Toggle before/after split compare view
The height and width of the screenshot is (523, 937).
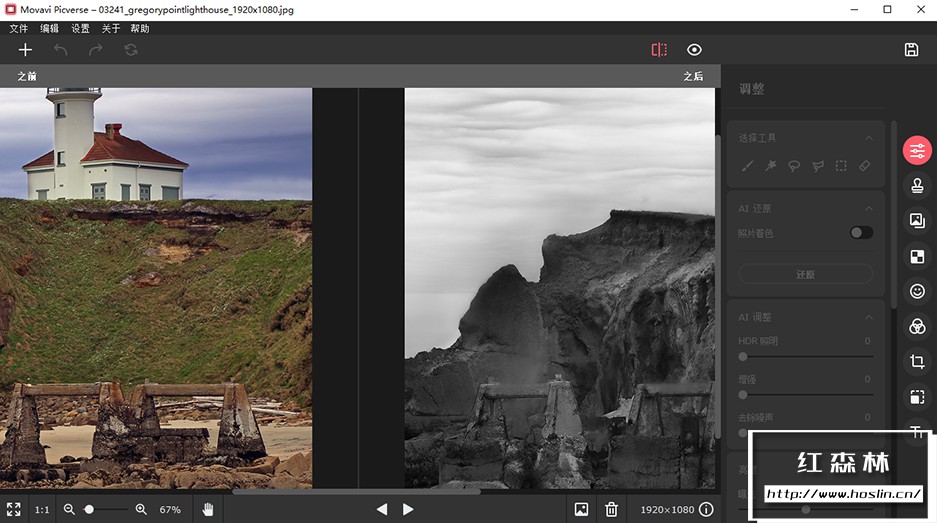(x=659, y=50)
